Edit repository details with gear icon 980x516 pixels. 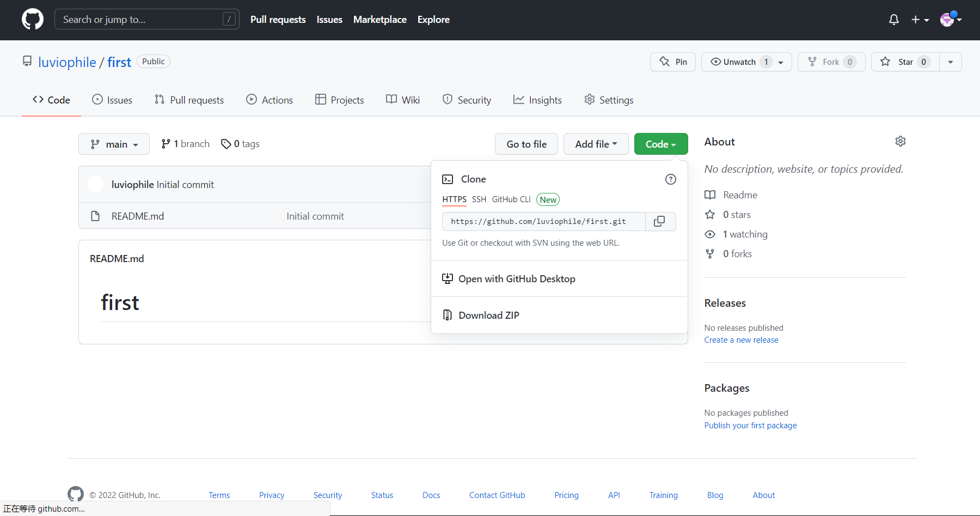901,141
